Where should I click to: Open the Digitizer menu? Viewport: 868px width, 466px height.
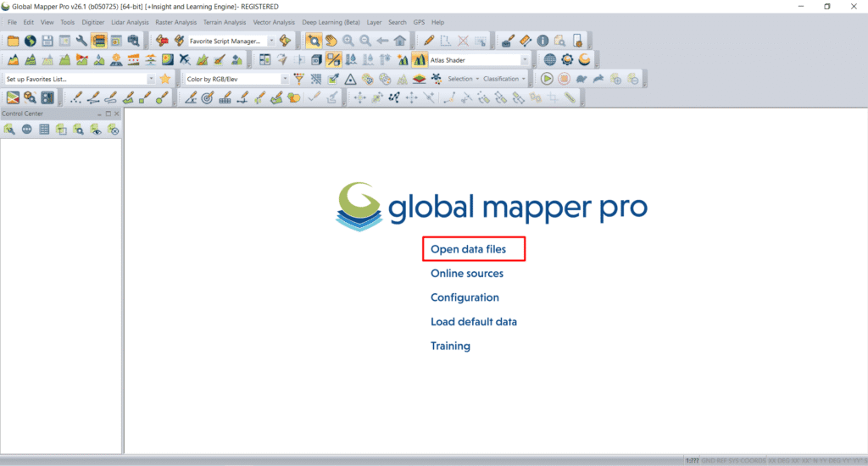(93, 22)
